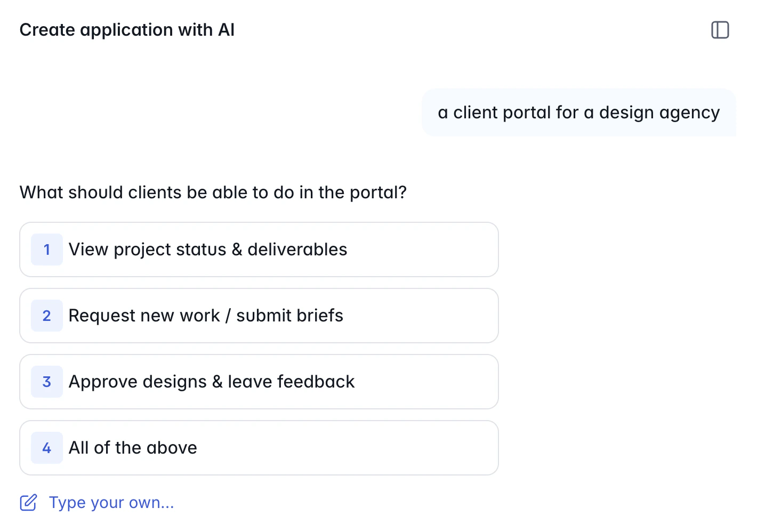
Task: Toggle the sidebar panel icon
Action: [x=720, y=30]
